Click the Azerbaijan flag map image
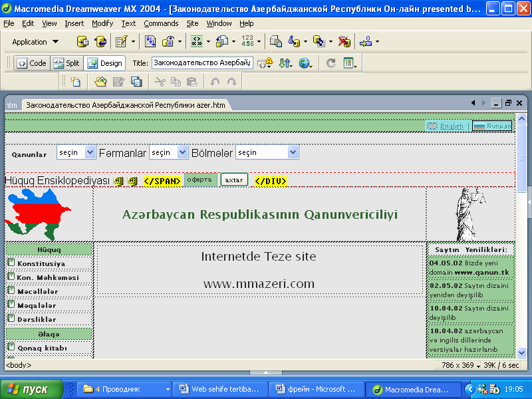 (37, 214)
